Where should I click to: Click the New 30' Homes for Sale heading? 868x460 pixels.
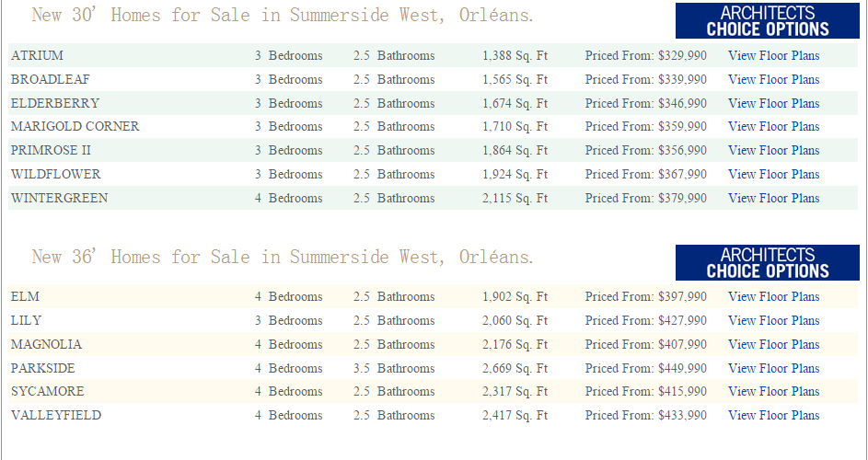[x=282, y=16]
